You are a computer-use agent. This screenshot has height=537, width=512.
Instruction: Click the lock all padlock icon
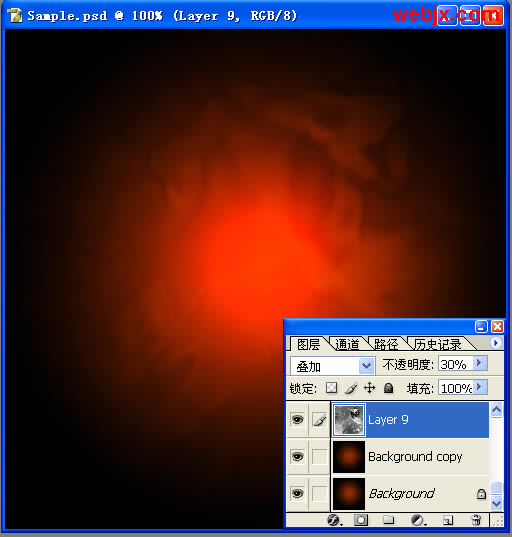coord(388,388)
